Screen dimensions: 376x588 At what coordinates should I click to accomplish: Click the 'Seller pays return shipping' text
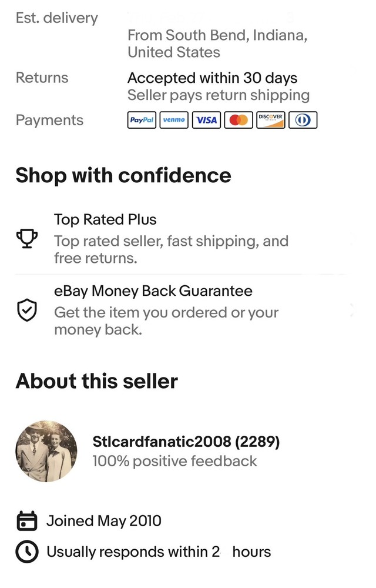[218, 95]
